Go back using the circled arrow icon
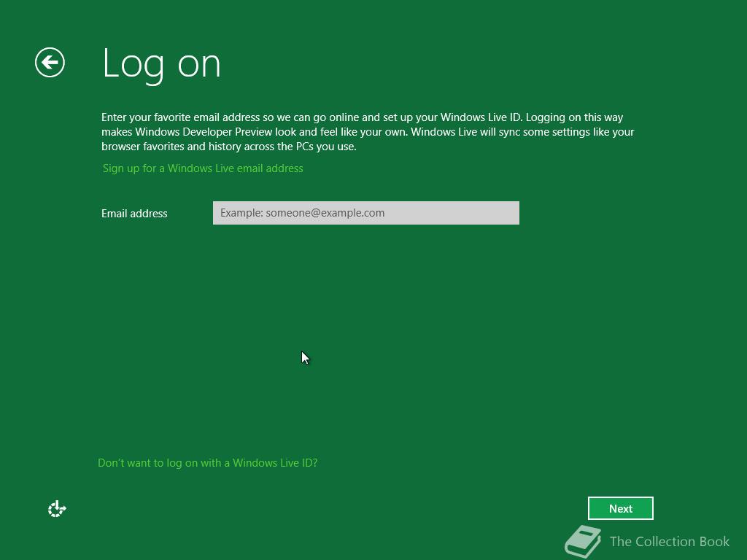Viewport: 747px width, 560px height. click(50, 63)
